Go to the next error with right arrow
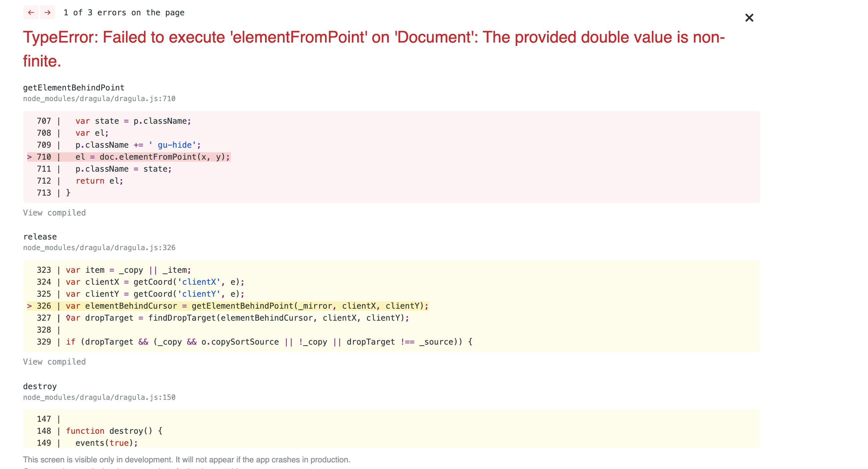Screen dimensions: 868x469 pos(48,12)
